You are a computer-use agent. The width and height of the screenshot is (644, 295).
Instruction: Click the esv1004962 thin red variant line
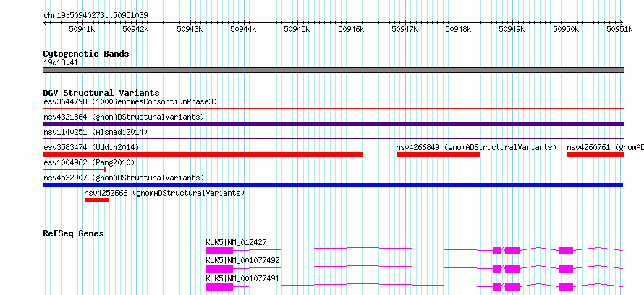[75, 169]
